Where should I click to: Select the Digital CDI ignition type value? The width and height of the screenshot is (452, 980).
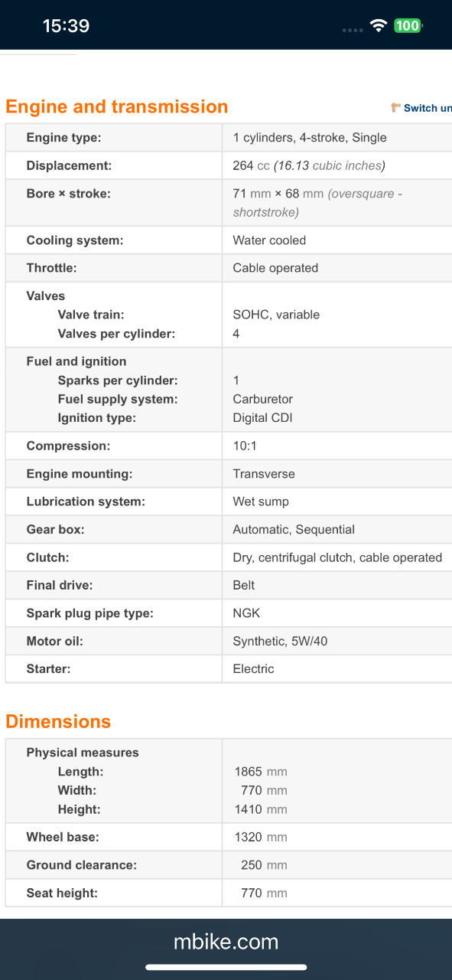(x=262, y=418)
